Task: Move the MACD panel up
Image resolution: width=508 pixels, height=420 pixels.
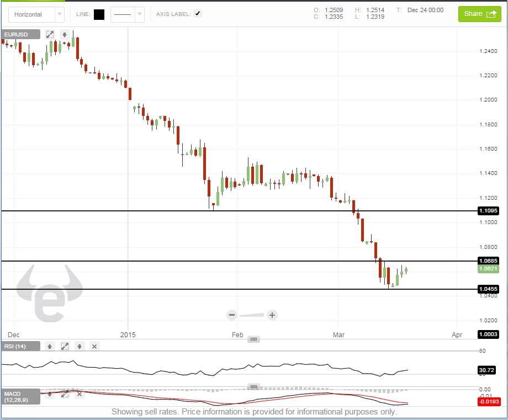Action: pos(50,394)
